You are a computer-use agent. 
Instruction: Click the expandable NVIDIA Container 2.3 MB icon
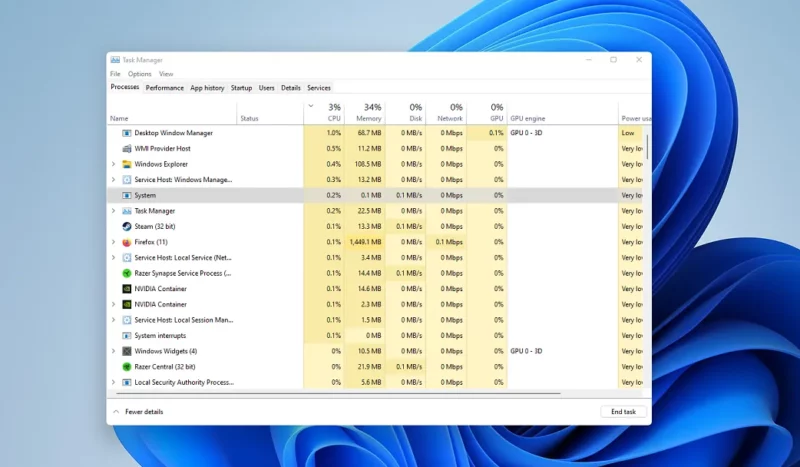127,305
